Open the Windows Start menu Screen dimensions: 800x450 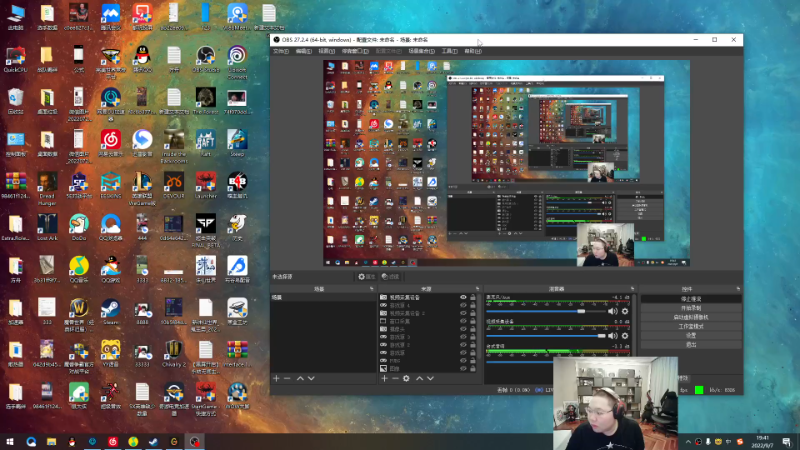[10, 442]
